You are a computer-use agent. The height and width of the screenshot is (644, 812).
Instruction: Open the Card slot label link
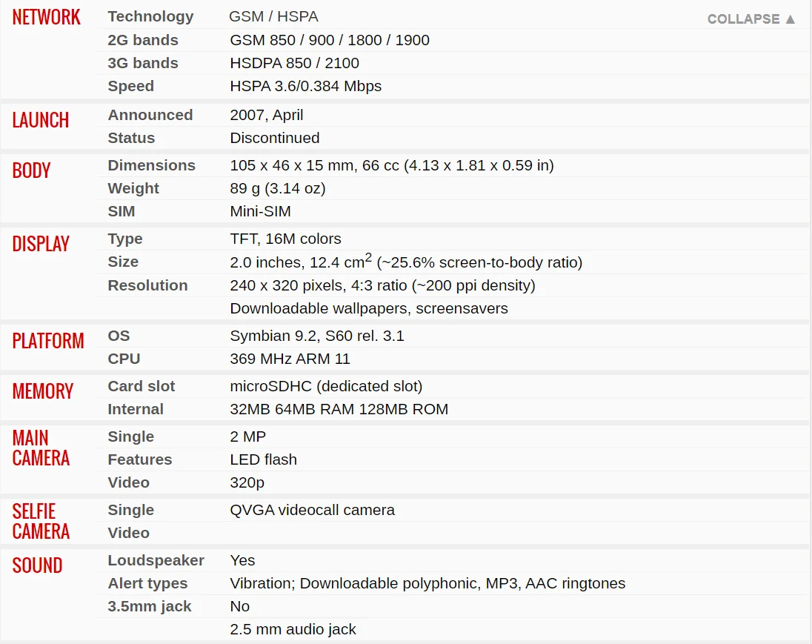coord(142,386)
